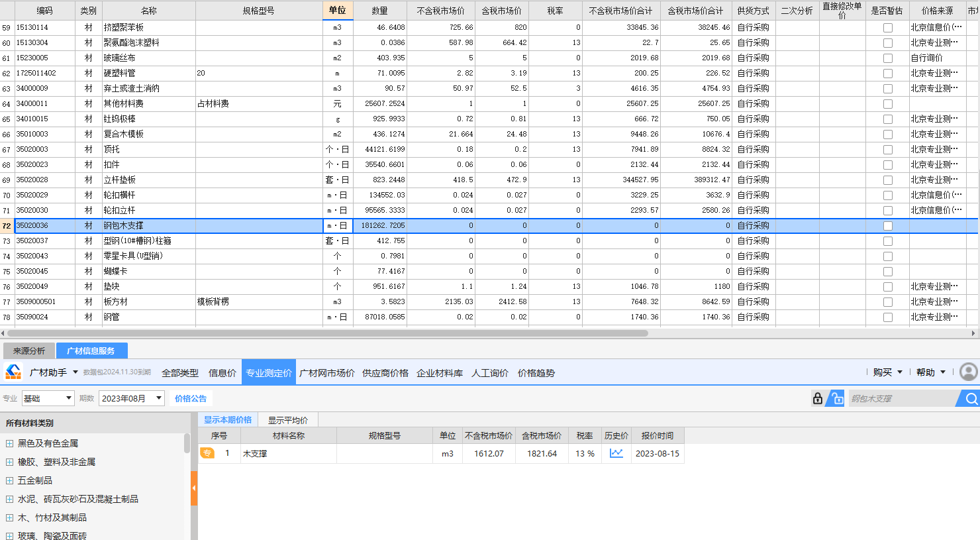Open the 广材助手 dropdown arrow
The width and height of the screenshot is (980, 540).
[75, 372]
